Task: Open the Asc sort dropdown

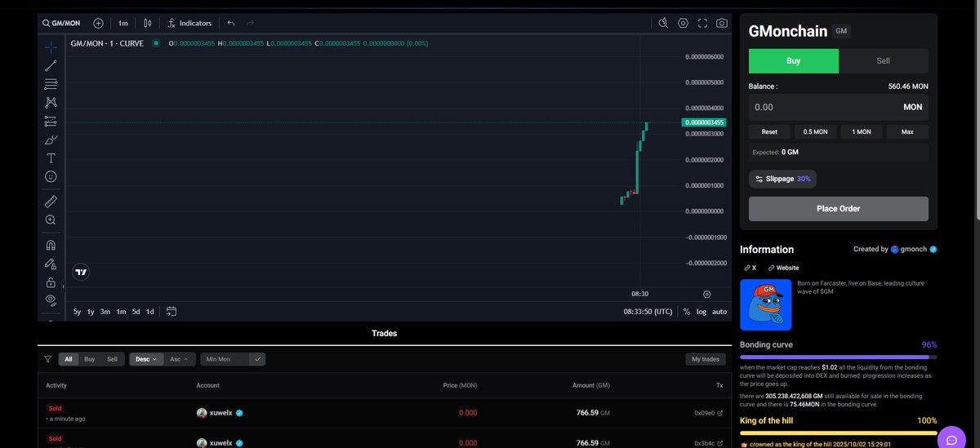Action: (x=178, y=359)
